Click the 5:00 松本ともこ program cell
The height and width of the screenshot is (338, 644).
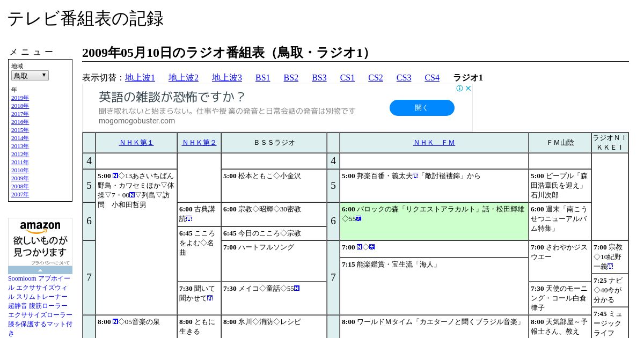click(274, 186)
